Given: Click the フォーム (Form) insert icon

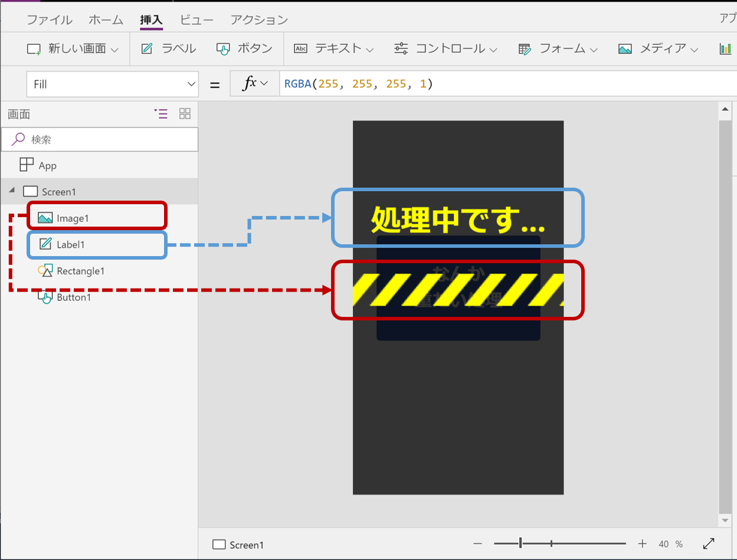Looking at the screenshot, I should [x=524, y=48].
